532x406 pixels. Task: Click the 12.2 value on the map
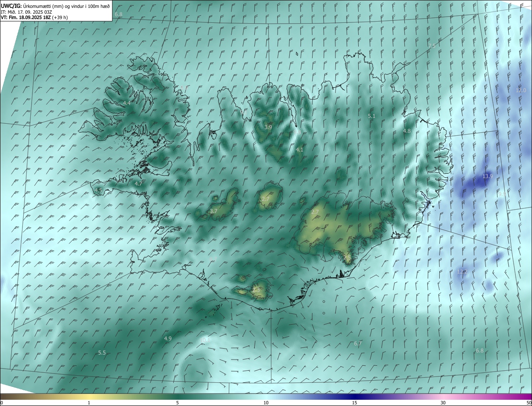[462, 272]
